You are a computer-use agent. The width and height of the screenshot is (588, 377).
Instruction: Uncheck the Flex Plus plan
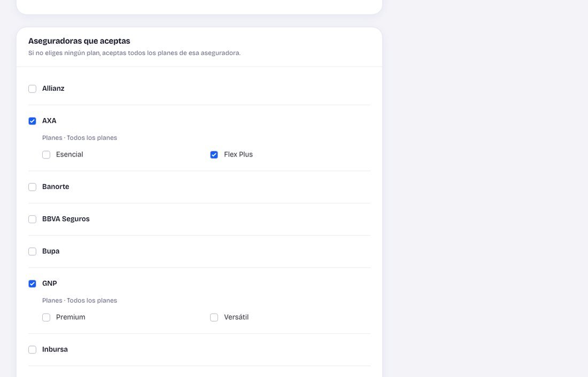click(214, 155)
